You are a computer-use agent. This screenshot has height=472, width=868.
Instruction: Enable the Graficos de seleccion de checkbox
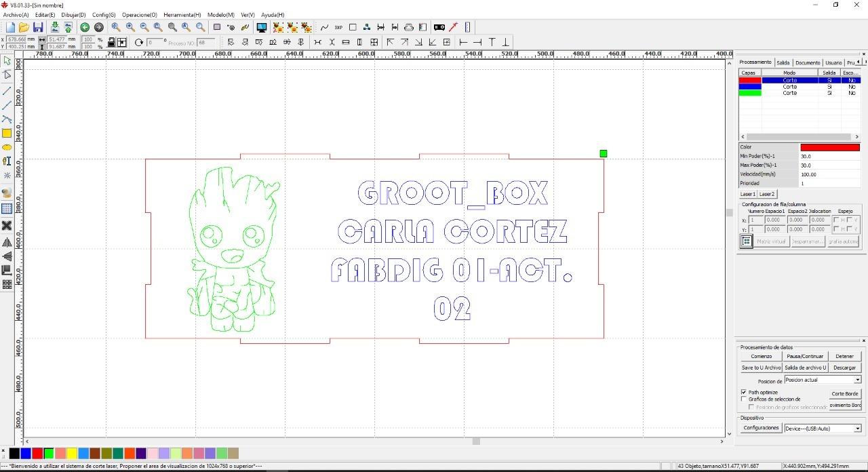point(744,399)
